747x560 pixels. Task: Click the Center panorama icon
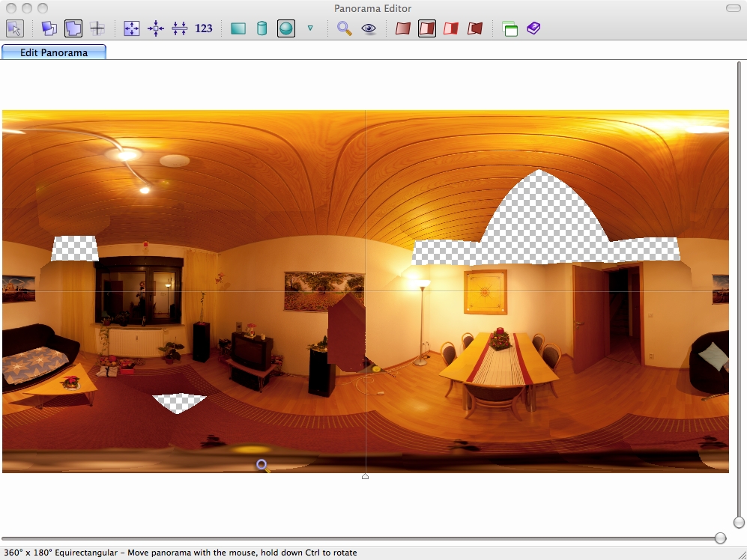coord(156,28)
